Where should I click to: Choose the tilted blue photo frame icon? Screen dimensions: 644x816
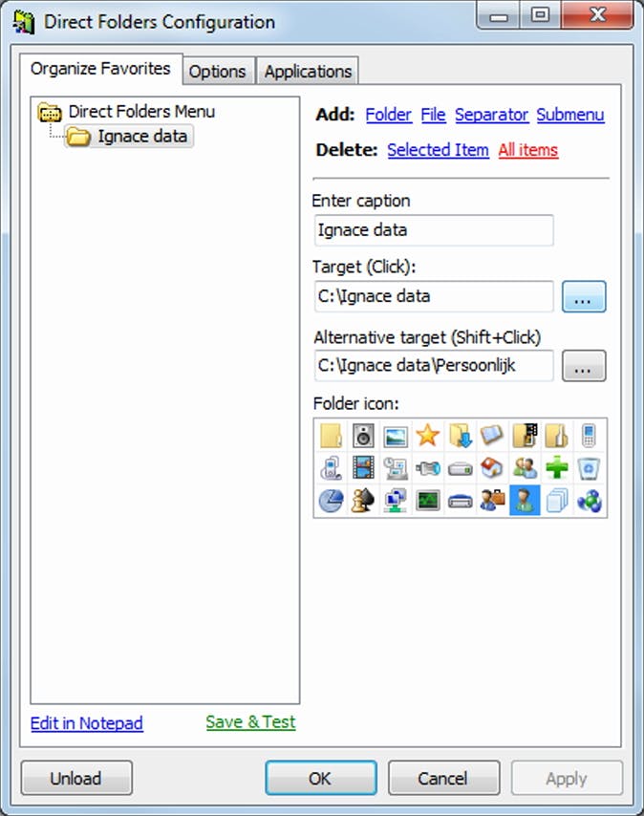tap(492, 436)
